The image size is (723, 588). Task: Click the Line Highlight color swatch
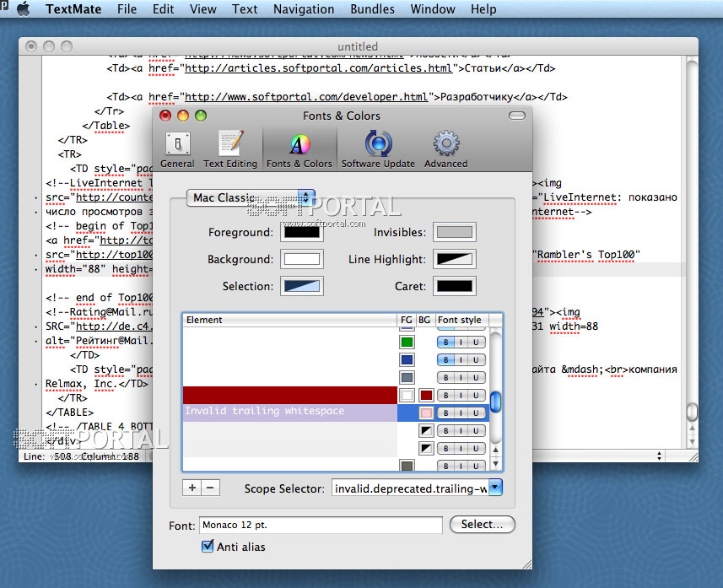pyautogui.click(x=454, y=259)
